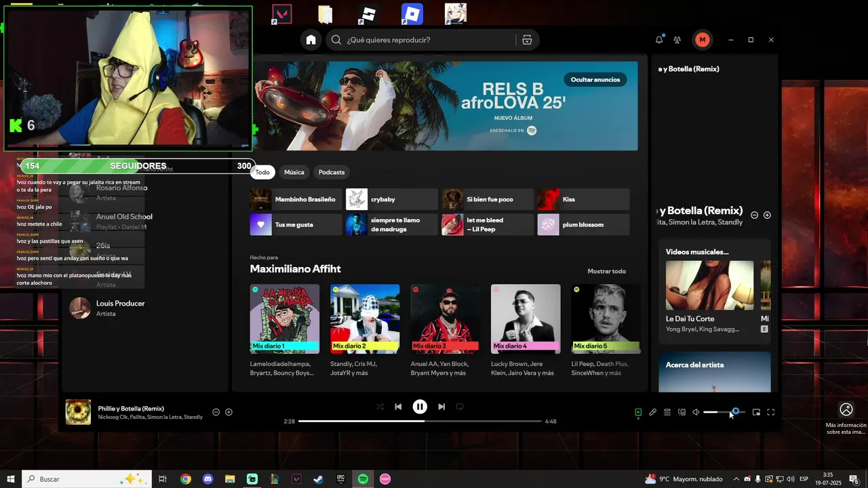Open "siempre te llamo de madruga" shortcut

pos(391,224)
